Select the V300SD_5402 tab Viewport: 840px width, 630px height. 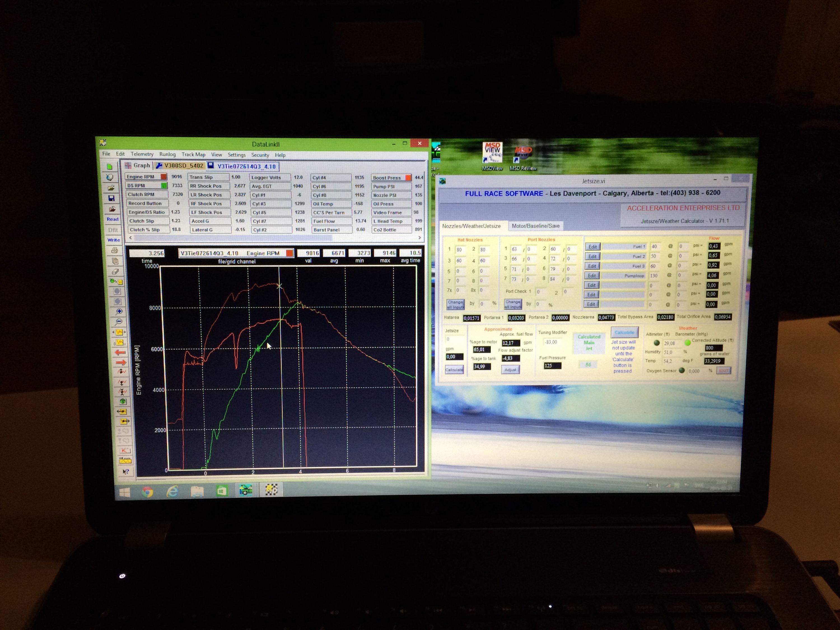pos(180,166)
